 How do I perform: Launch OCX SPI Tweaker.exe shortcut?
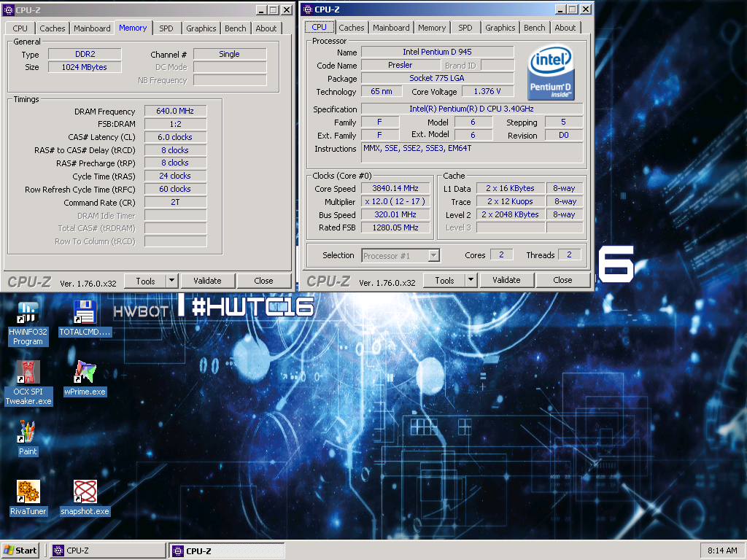click(28, 383)
